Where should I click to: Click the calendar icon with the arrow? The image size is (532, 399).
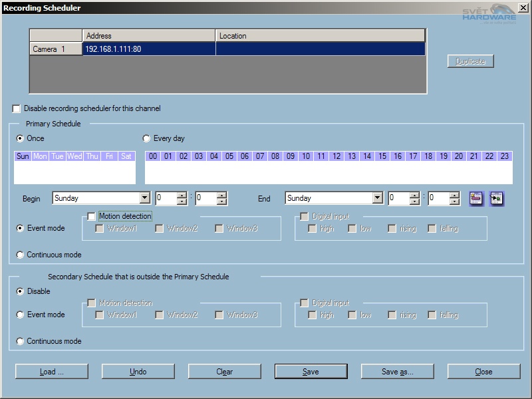(497, 198)
